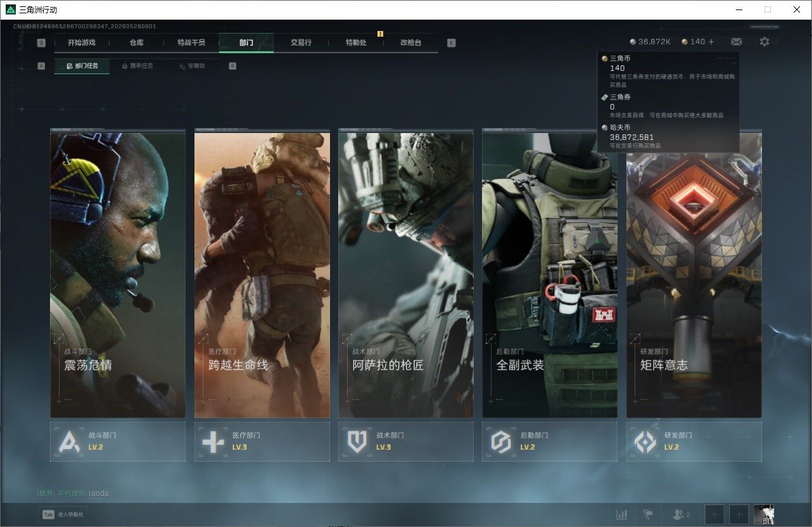Click the E key hint right of tabs
The height and width of the screenshot is (527, 812).
click(x=451, y=43)
